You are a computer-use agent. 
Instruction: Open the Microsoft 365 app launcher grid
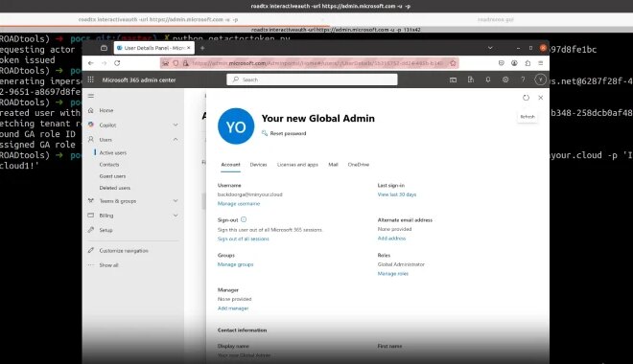(91, 80)
